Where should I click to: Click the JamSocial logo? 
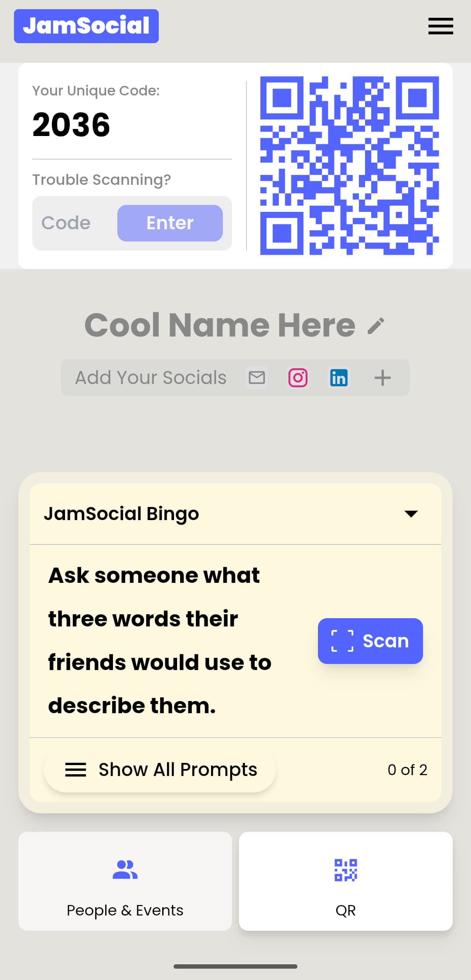click(x=86, y=26)
